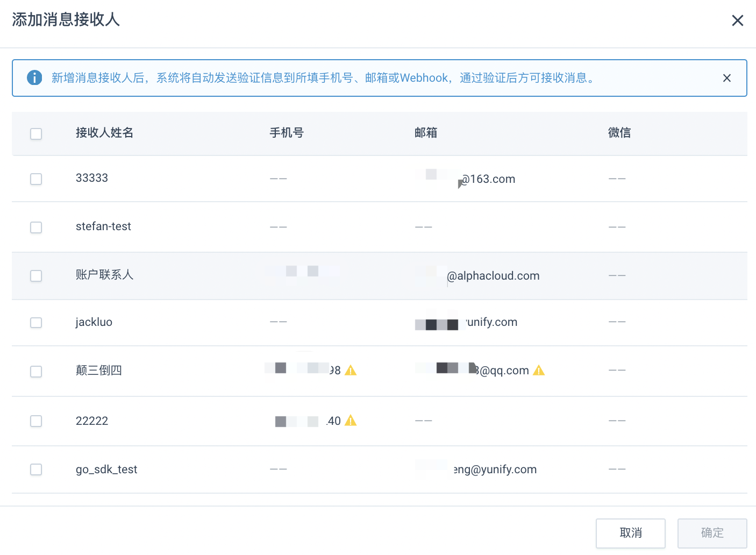This screenshot has height=555, width=756.
Task: Click the @163.com email cell
Action: click(465, 178)
